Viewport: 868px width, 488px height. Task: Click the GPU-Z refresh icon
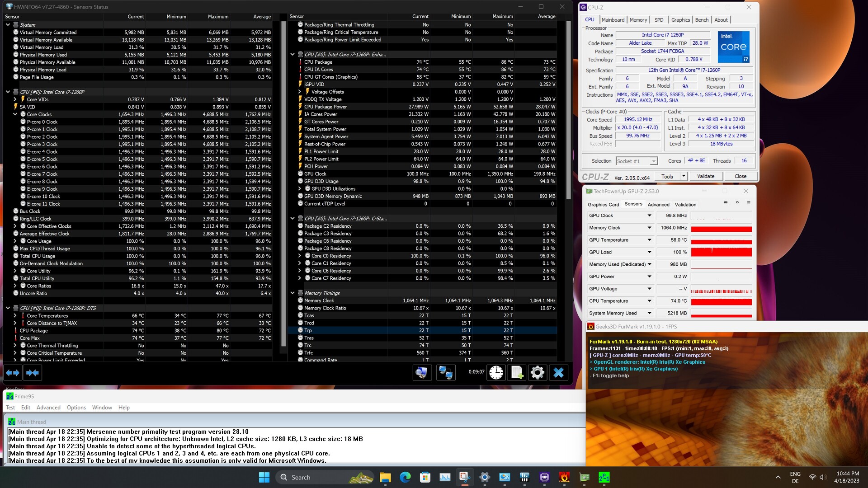click(x=737, y=202)
